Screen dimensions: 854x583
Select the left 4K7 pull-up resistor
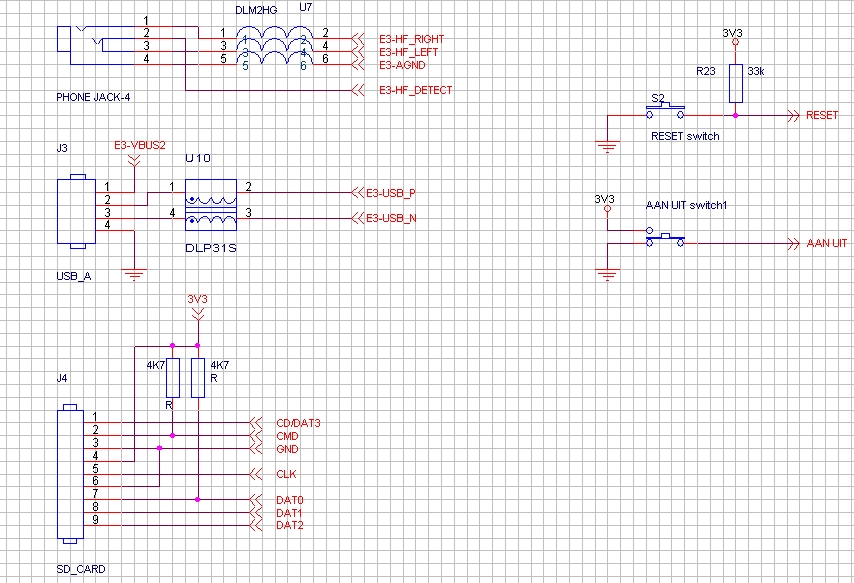tap(173, 378)
